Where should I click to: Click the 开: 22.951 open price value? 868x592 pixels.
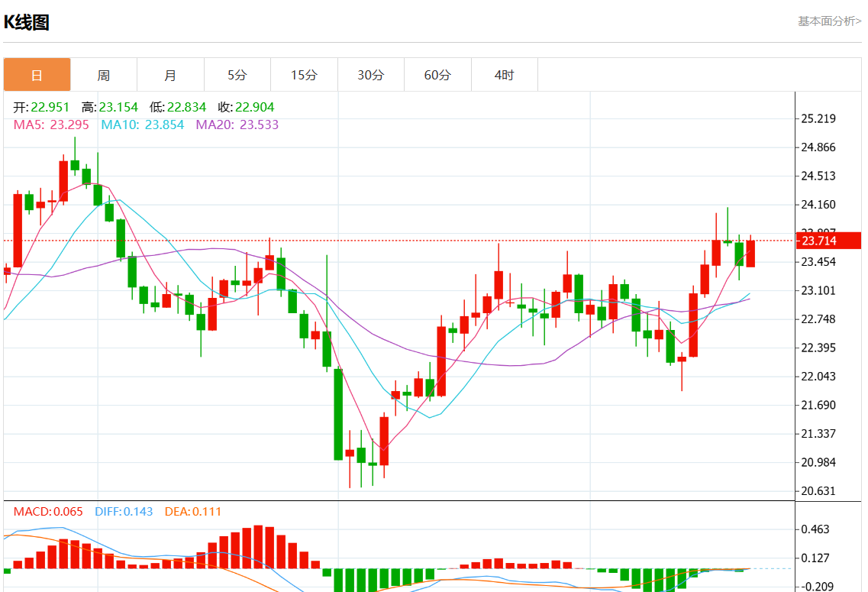pyautogui.click(x=41, y=107)
